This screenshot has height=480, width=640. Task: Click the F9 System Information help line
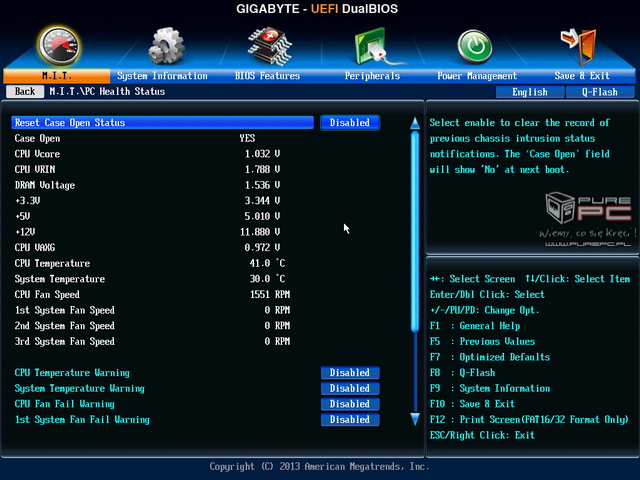pos(490,388)
